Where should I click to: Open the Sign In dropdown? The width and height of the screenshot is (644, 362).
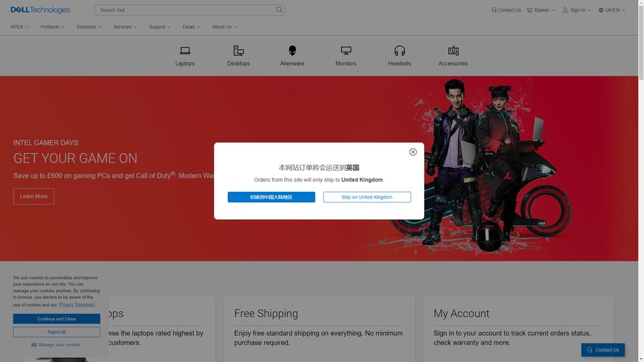coord(576,10)
